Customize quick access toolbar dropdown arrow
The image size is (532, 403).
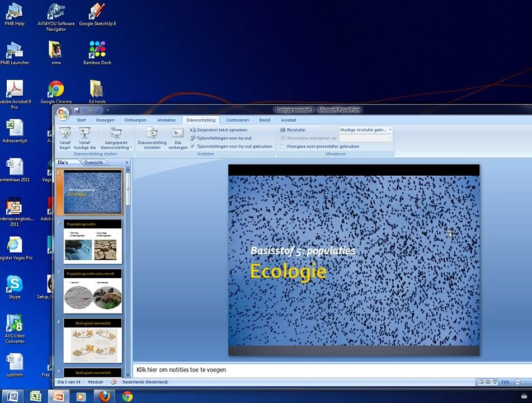coord(107,110)
